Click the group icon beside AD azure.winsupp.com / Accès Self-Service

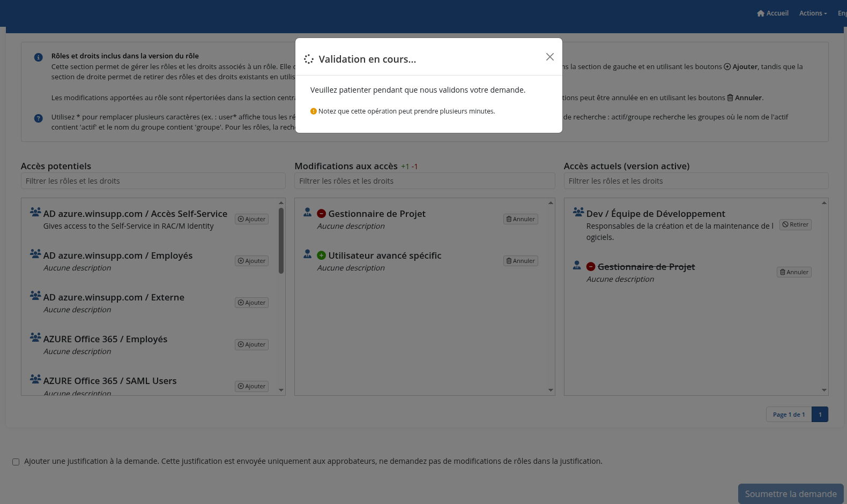35,212
